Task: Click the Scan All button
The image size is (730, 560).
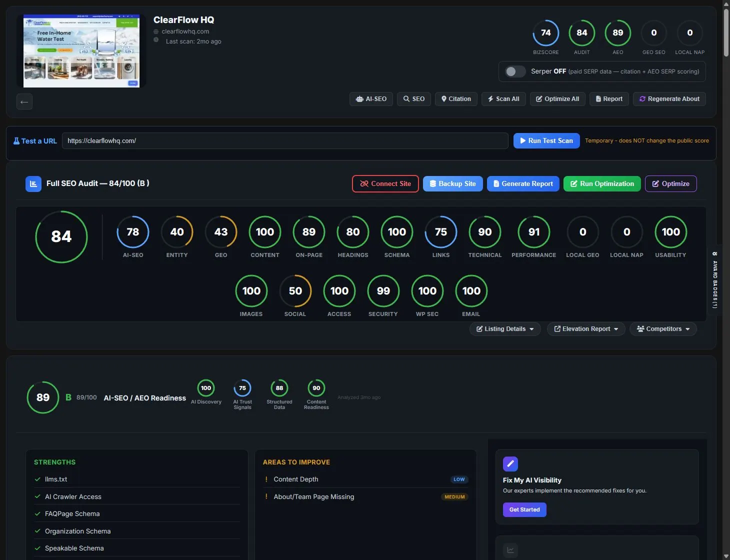Action: [503, 99]
